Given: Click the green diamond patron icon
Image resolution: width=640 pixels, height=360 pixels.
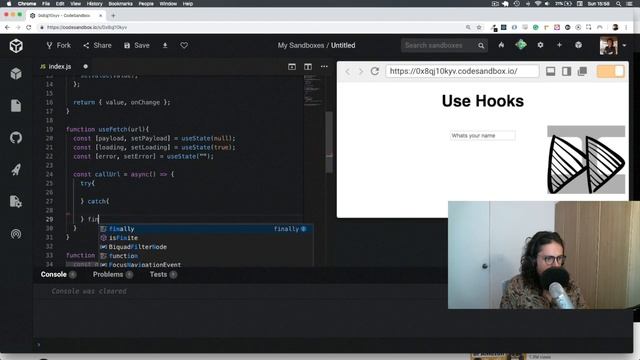Looking at the screenshot, I should 521,45.
